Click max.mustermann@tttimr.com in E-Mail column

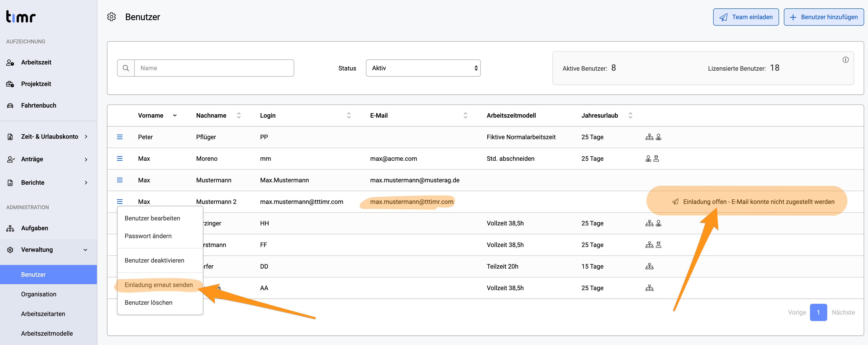(411, 202)
